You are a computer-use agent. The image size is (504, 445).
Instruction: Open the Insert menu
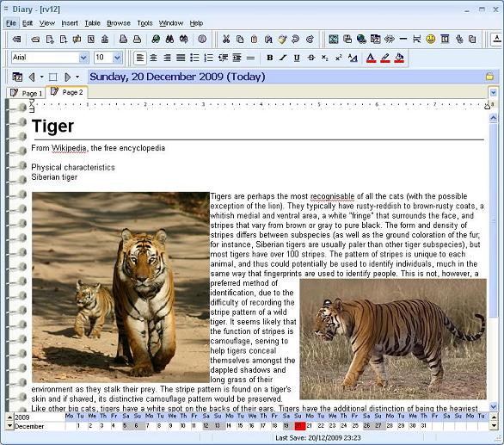click(70, 23)
